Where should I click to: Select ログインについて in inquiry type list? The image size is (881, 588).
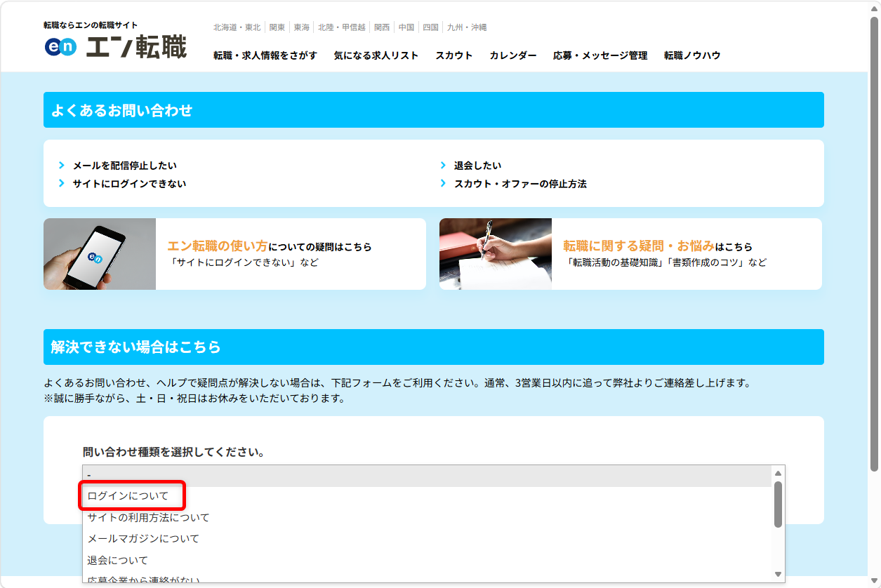427,496
